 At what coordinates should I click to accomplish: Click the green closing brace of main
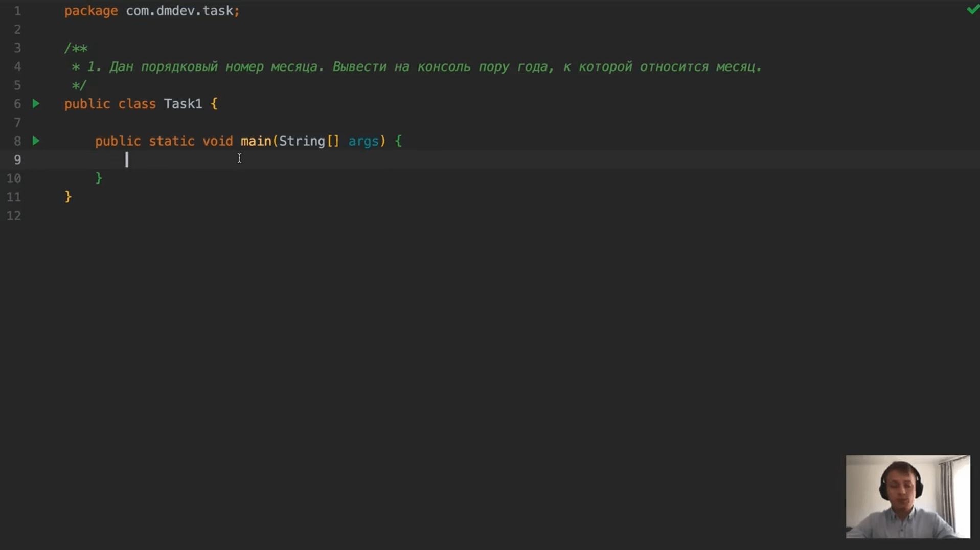click(x=99, y=178)
